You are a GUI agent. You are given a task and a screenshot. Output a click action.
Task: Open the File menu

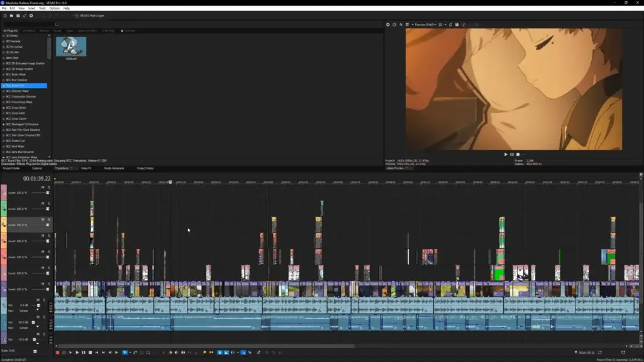4,8
